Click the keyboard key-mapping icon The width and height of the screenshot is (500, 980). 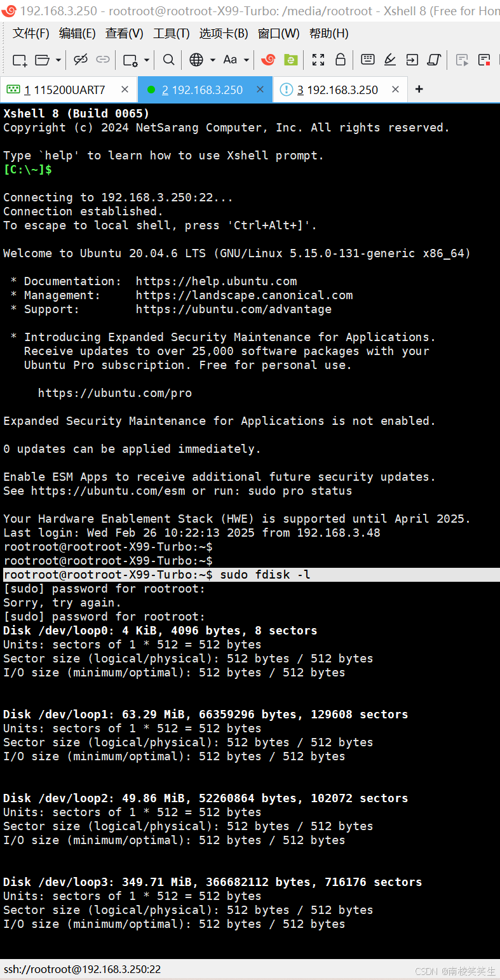click(367, 60)
